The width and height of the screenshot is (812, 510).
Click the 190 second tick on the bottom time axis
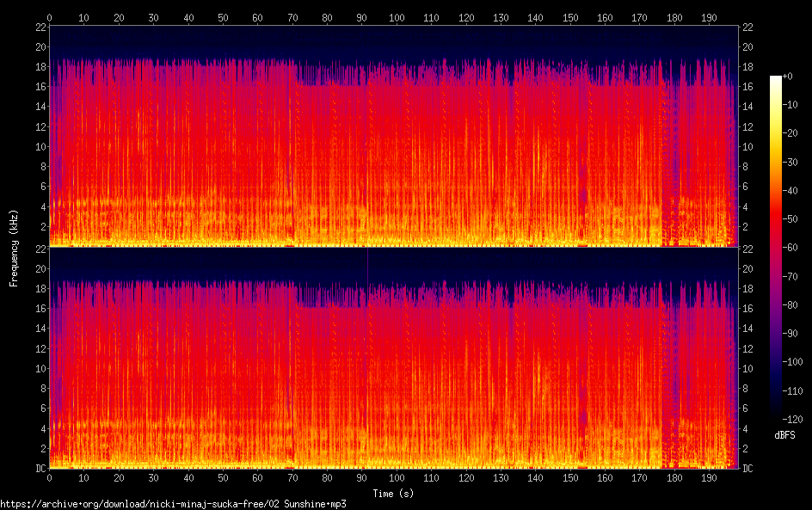click(x=709, y=477)
